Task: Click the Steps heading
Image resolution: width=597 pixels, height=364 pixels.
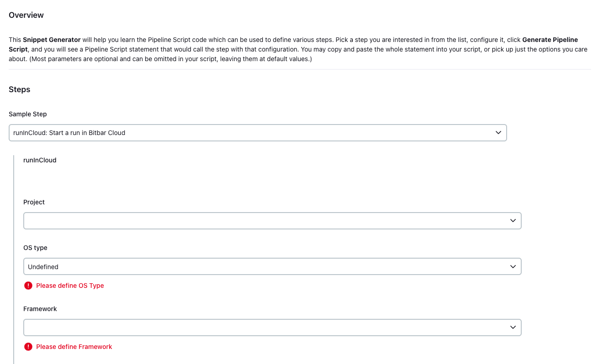Action: click(x=19, y=89)
